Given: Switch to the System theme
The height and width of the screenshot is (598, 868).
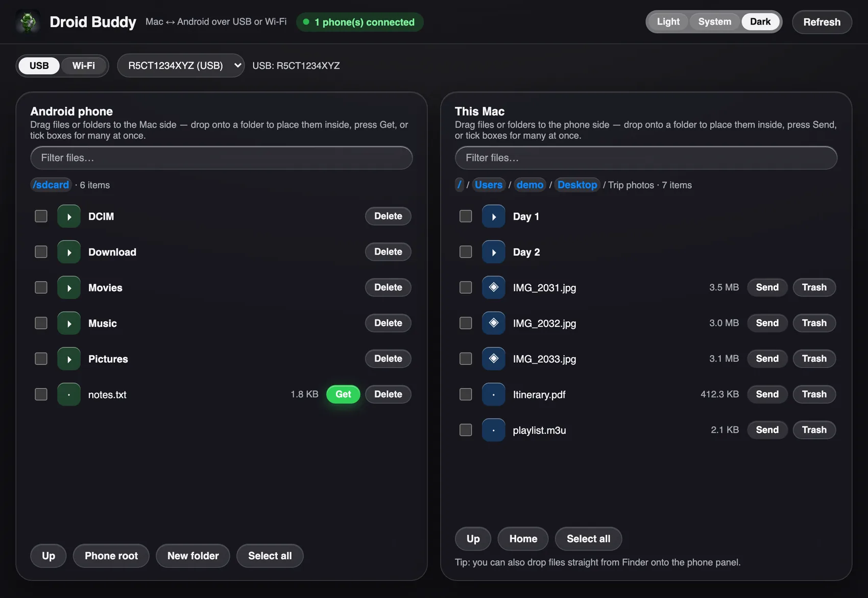Looking at the screenshot, I should pos(714,22).
